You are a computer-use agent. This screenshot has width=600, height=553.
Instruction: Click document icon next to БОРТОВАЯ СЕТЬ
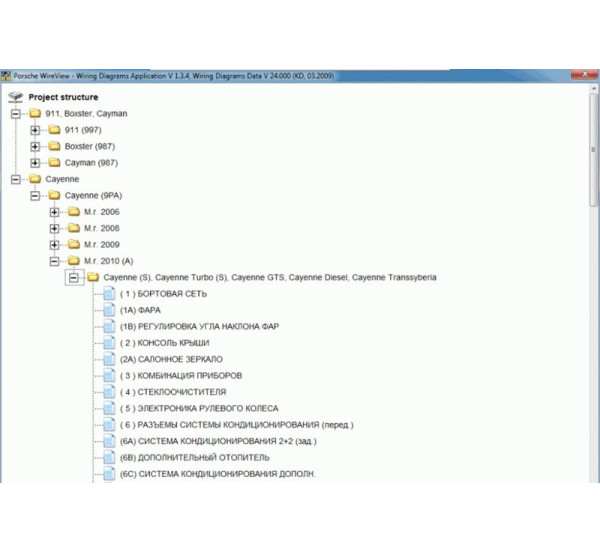point(108,294)
